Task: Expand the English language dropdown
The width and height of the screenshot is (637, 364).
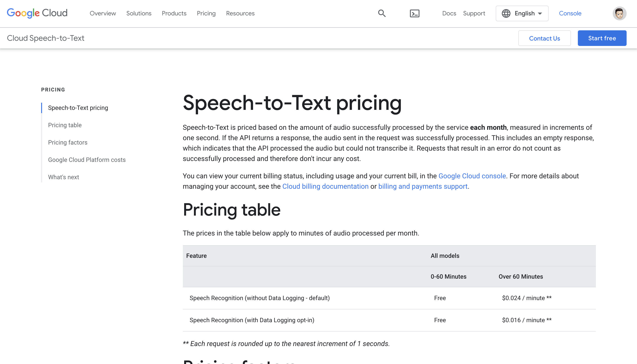Action: click(x=522, y=13)
